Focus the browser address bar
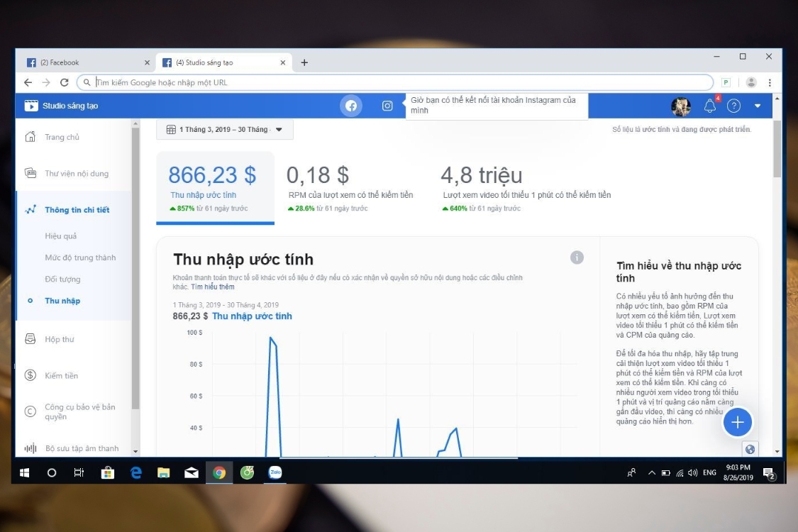The width and height of the screenshot is (798, 532). 395,82
